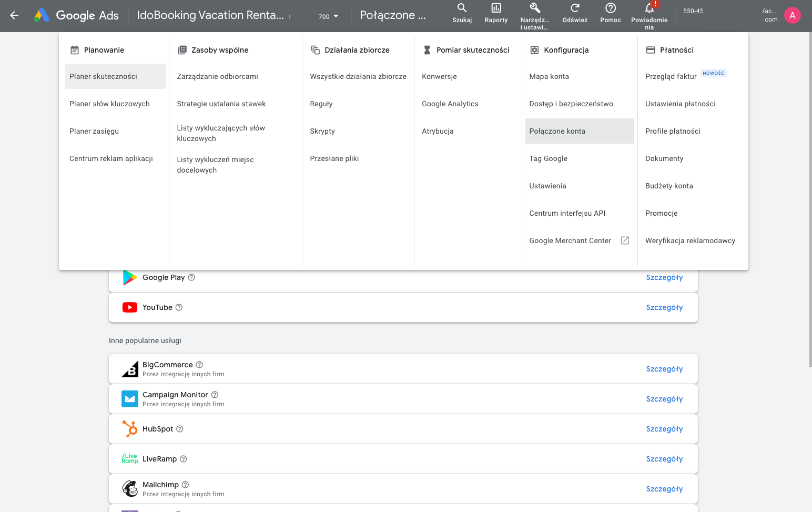Open Narzędzia i ustawienia wrench icon
Screen dimensions: 812x512
pos(534,8)
